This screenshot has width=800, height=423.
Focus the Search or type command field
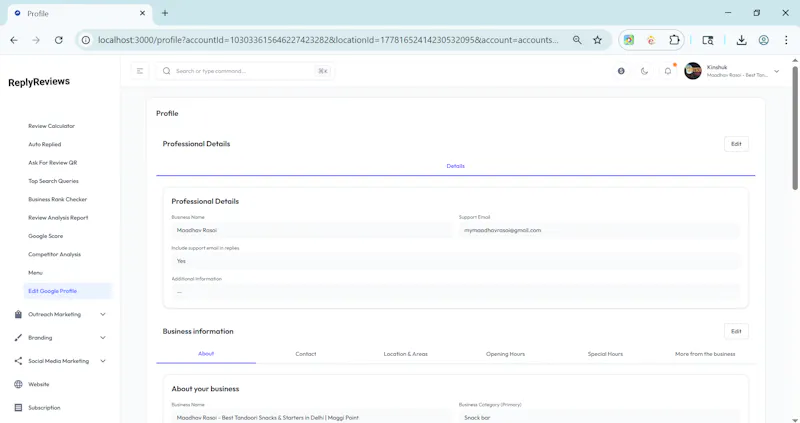[x=245, y=71]
